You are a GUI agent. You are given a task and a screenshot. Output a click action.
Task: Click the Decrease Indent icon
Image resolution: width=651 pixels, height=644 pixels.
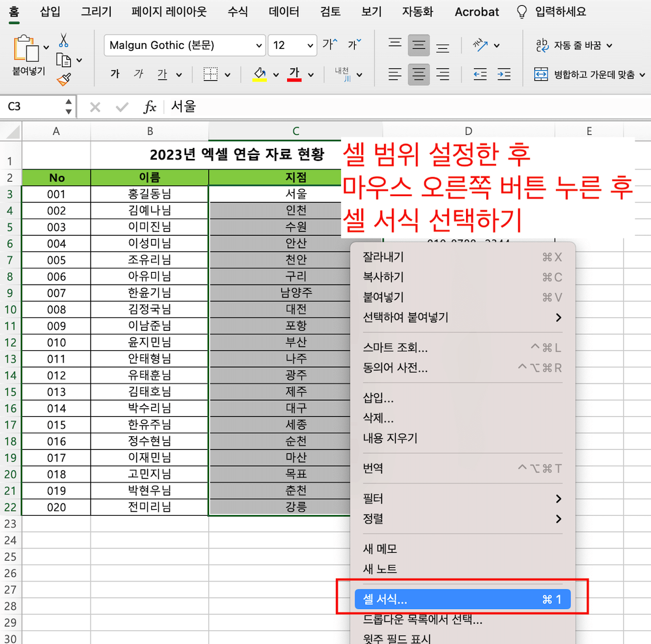(x=480, y=74)
